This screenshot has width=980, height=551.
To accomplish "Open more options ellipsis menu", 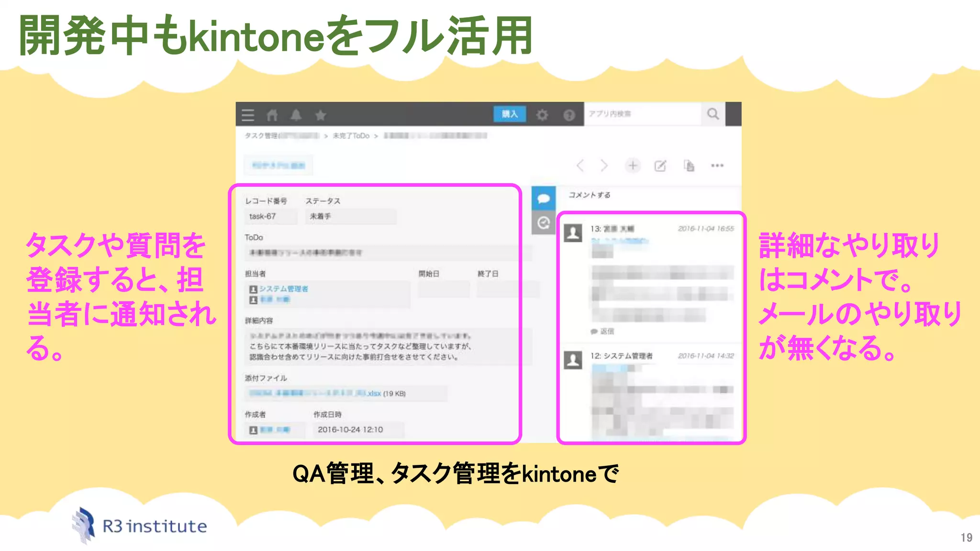I will click(717, 165).
